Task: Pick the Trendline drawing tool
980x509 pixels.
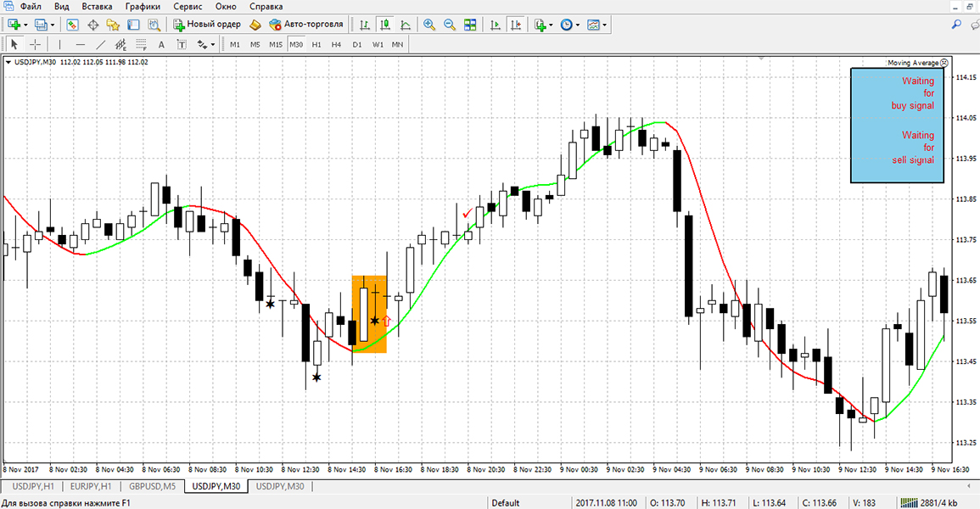Action: tap(101, 44)
